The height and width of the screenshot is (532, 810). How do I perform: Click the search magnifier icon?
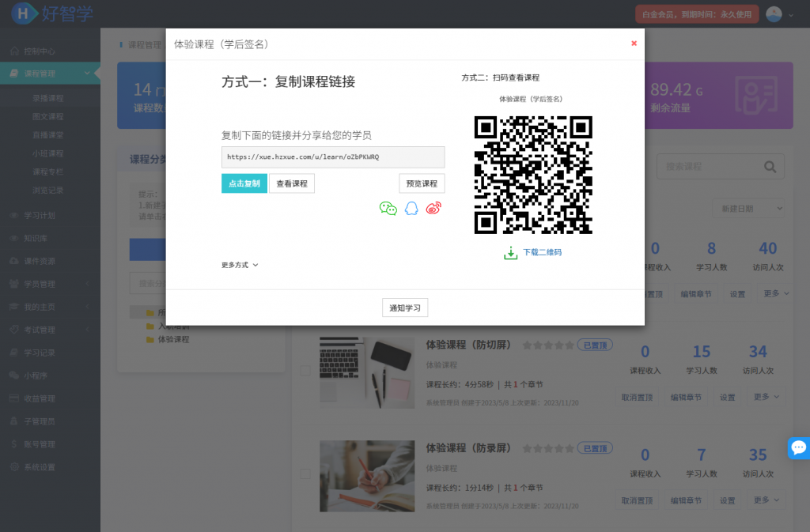[770, 167]
